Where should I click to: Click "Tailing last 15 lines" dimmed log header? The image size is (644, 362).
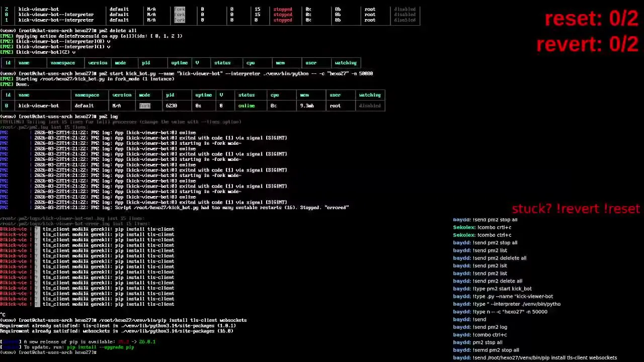(121, 122)
